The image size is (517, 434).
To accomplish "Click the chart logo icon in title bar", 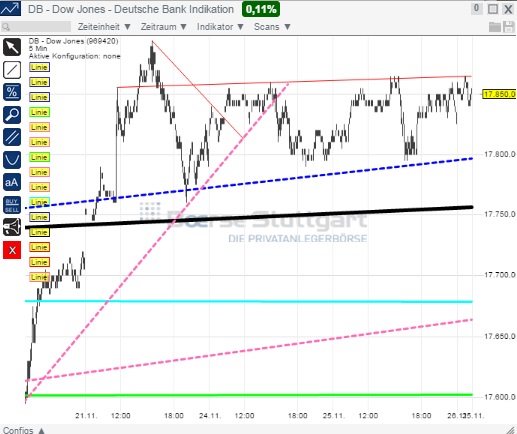I will pyautogui.click(x=10, y=8).
